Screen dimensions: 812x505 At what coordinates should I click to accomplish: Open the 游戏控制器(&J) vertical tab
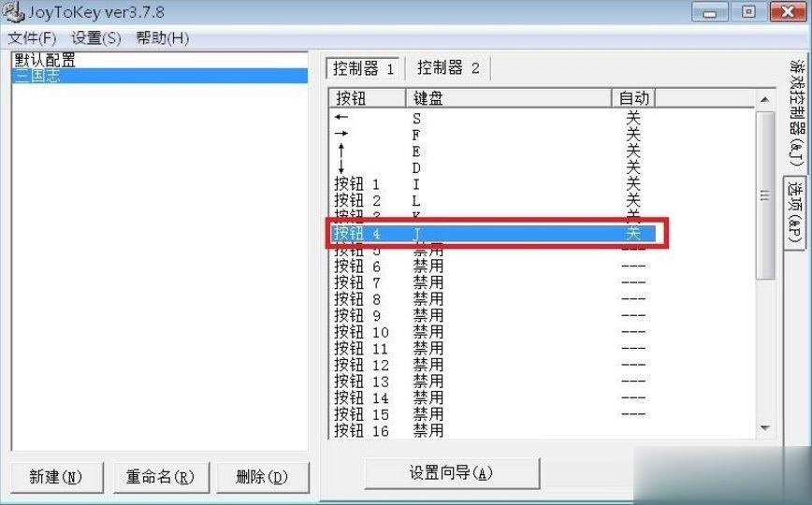click(797, 113)
